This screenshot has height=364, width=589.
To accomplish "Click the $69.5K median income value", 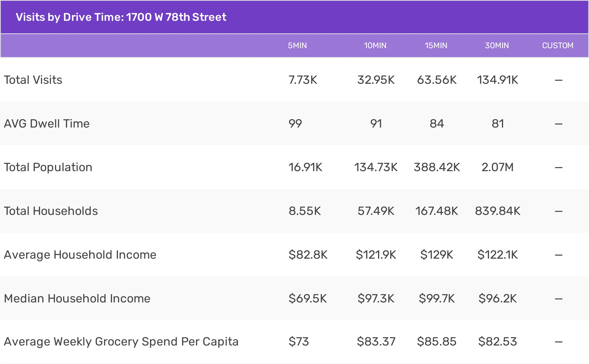I will [308, 299].
